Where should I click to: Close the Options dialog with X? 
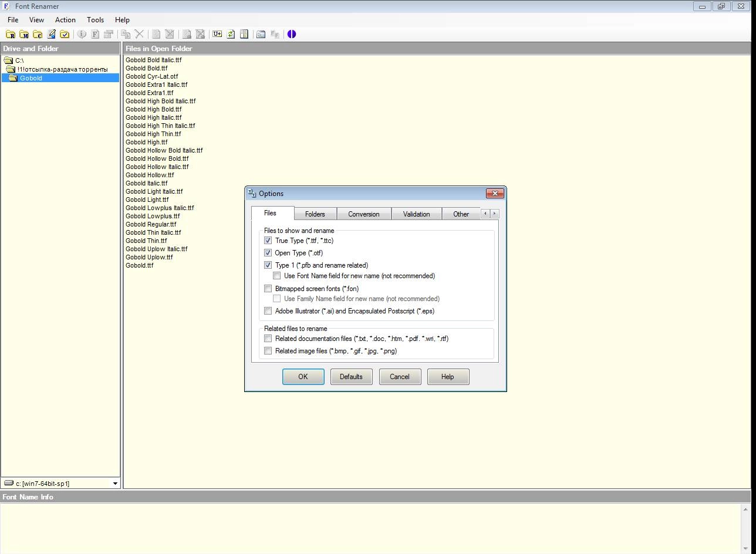coord(495,193)
